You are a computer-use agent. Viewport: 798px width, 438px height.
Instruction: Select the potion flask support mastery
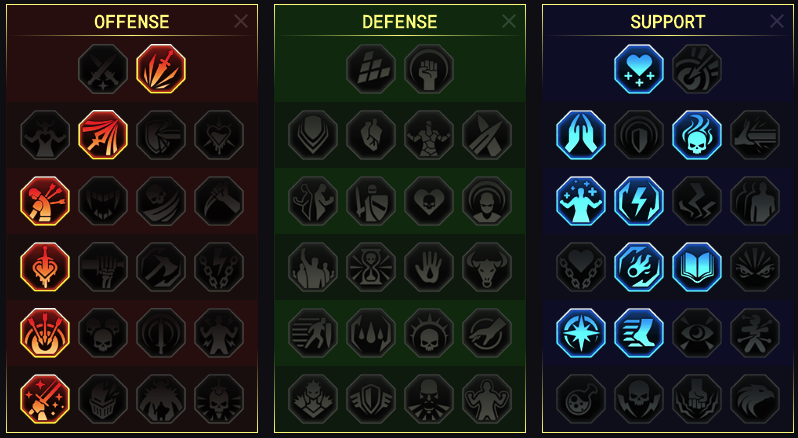tap(581, 399)
